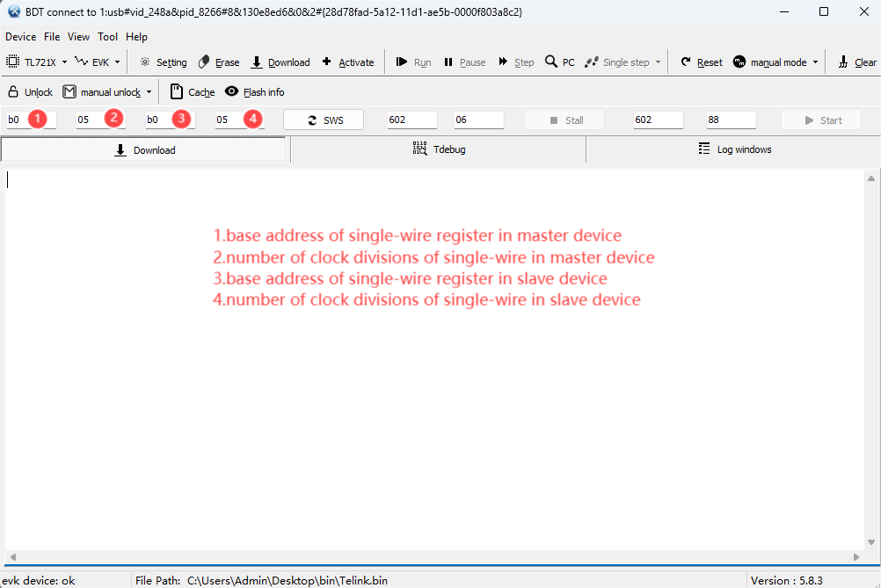Click the vertical scrollbar up arrow
881x588 pixels.
(870, 178)
